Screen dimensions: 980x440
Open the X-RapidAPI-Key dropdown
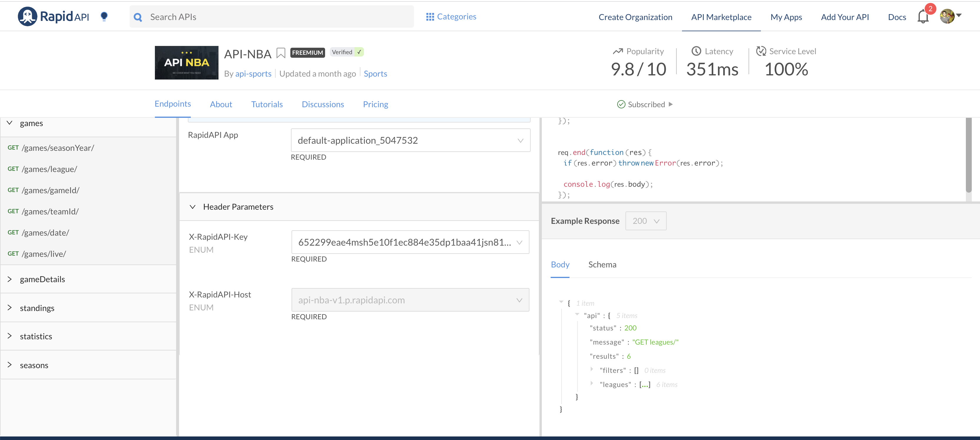pyautogui.click(x=410, y=242)
